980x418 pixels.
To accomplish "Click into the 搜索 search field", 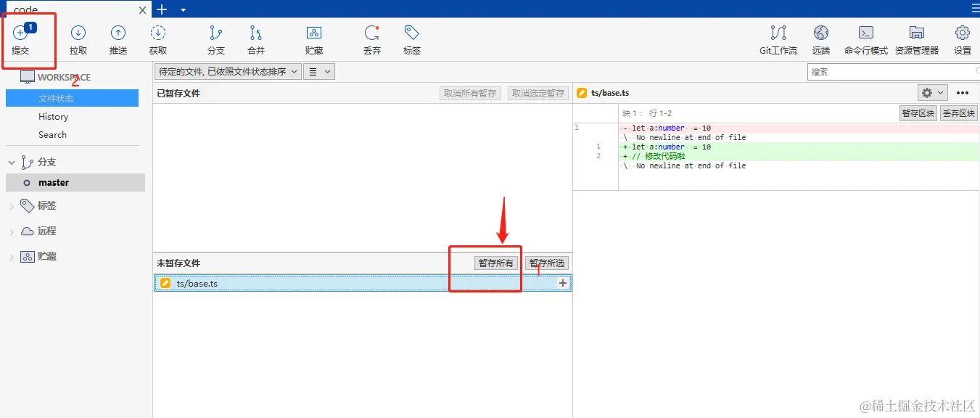I will 894,72.
